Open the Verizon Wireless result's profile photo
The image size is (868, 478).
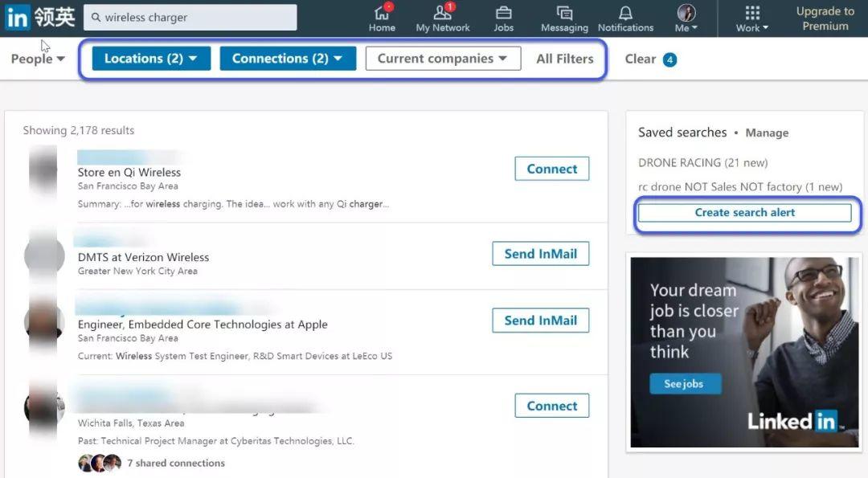tap(44, 256)
